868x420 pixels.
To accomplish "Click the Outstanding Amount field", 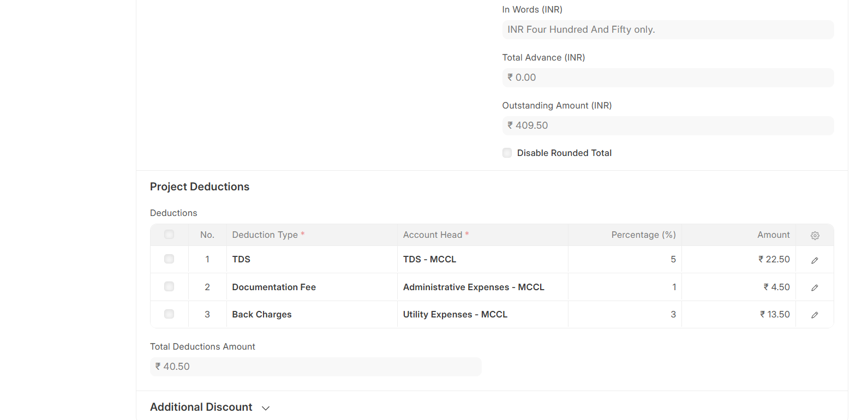I will 668,125.
